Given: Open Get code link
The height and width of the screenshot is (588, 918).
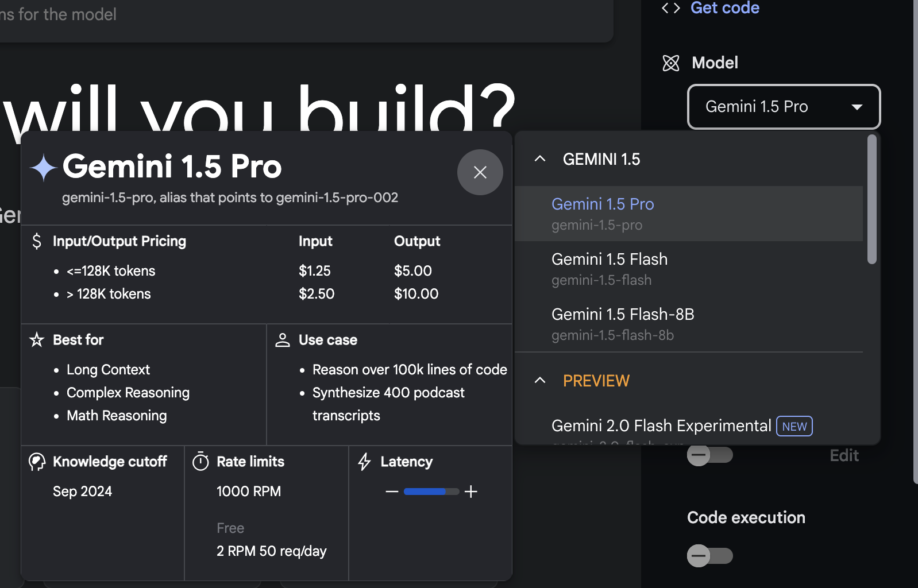Looking at the screenshot, I should 725,8.
